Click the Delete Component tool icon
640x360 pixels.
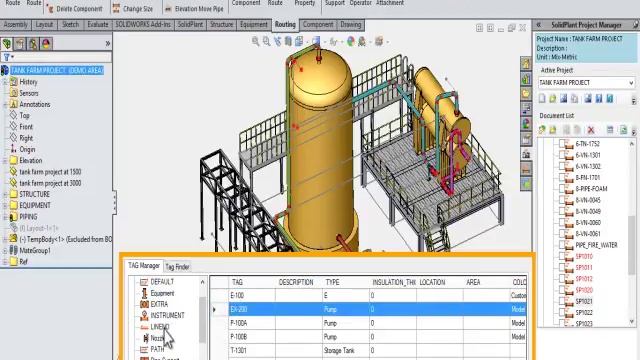pyautogui.click(x=50, y=8)
